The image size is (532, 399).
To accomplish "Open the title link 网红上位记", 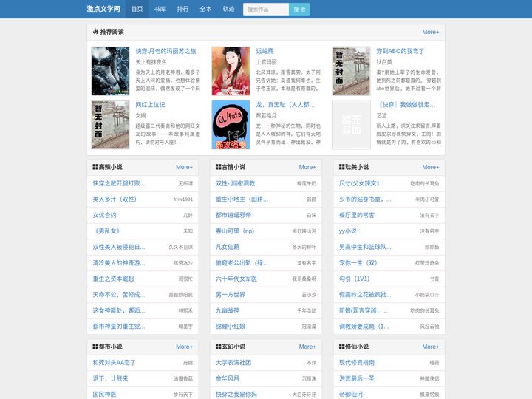I will click(150, 105).
